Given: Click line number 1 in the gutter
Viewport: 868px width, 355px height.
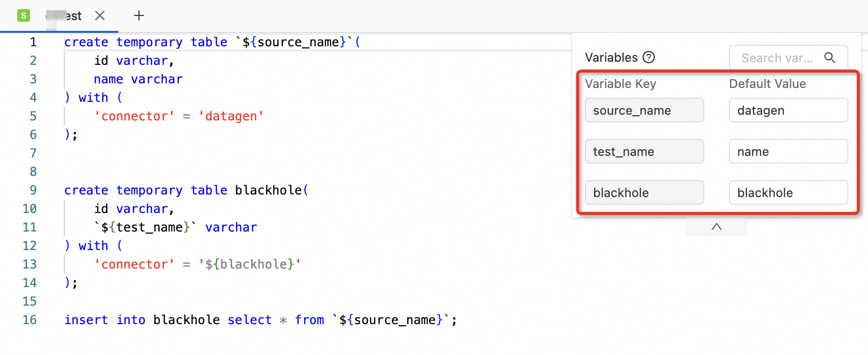Looking at the screenshot, I should click(x=33, y=42).
